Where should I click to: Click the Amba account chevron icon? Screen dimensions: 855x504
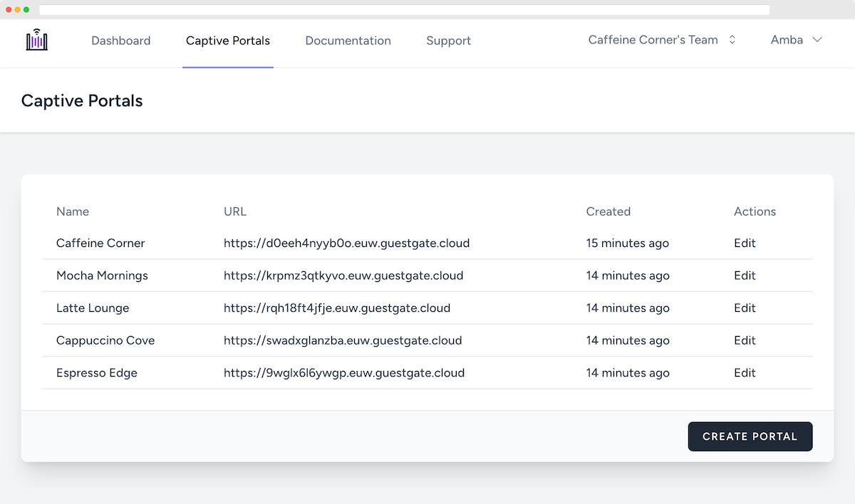(817, 41)
